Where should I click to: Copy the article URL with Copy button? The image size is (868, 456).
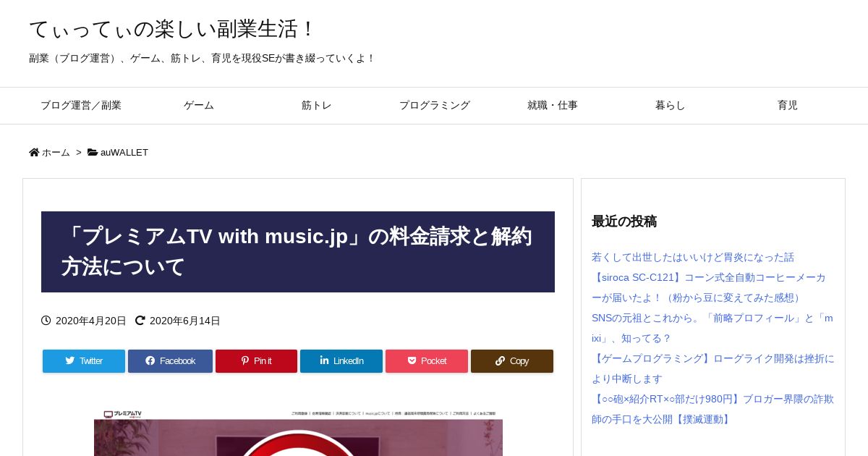512,361
